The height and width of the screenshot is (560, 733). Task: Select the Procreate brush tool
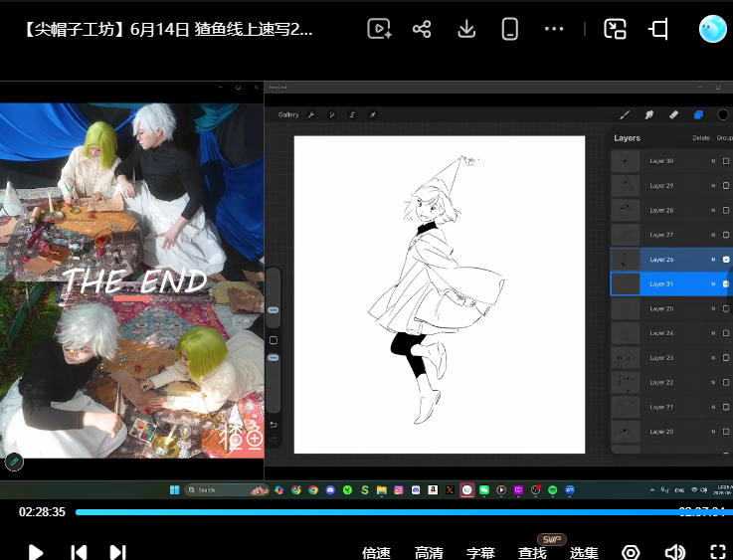[625, 114]
